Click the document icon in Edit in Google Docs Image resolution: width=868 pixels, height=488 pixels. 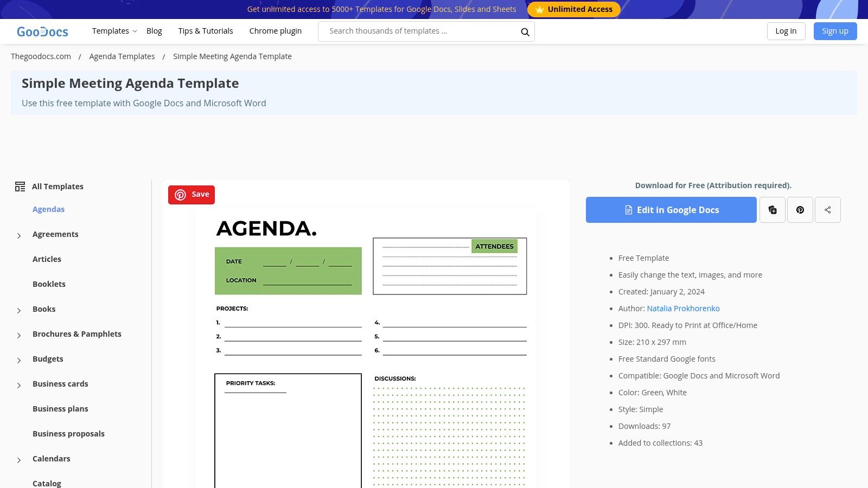coord(629,210)
